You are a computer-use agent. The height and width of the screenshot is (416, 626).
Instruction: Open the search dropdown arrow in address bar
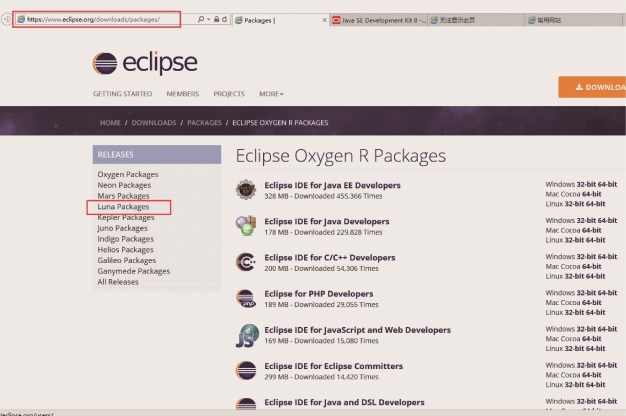(208, 19)
